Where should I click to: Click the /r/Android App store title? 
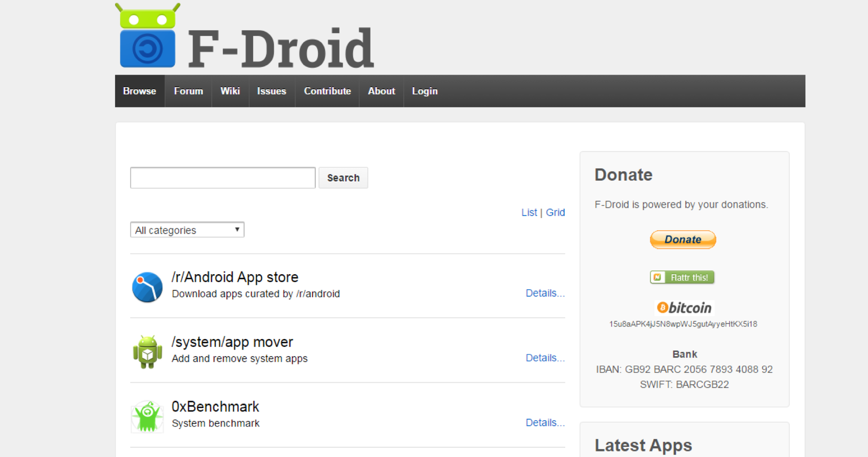coord(235,277)
